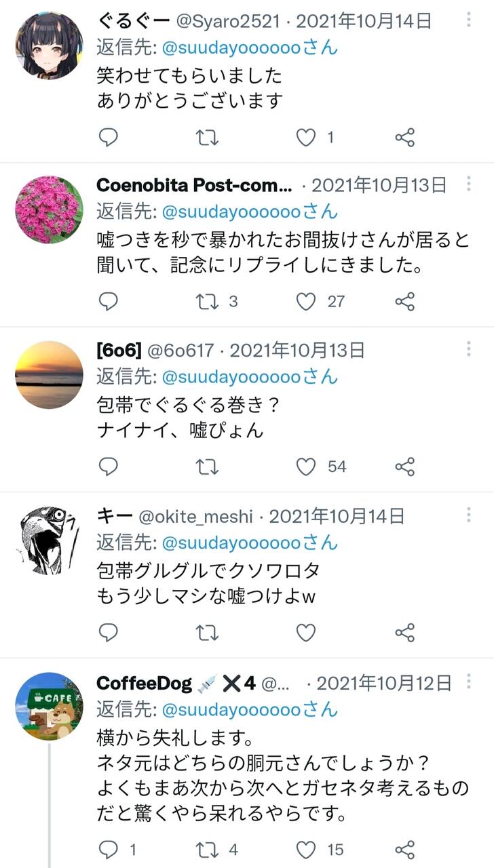Reply to ぐるぐー's tweet
494x868 pixels.
pyautogui.click(x=109, y=138)
